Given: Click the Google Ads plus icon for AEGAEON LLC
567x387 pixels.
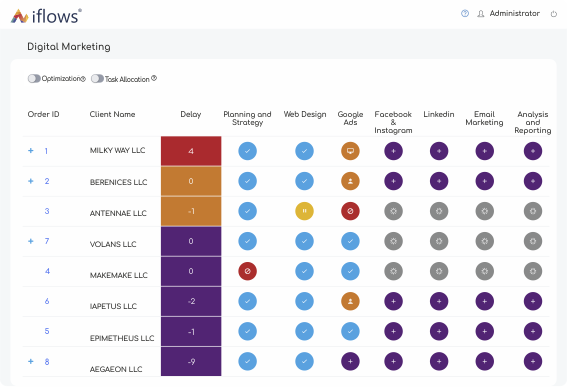Looking at the screenshot, I should [350, 361].
